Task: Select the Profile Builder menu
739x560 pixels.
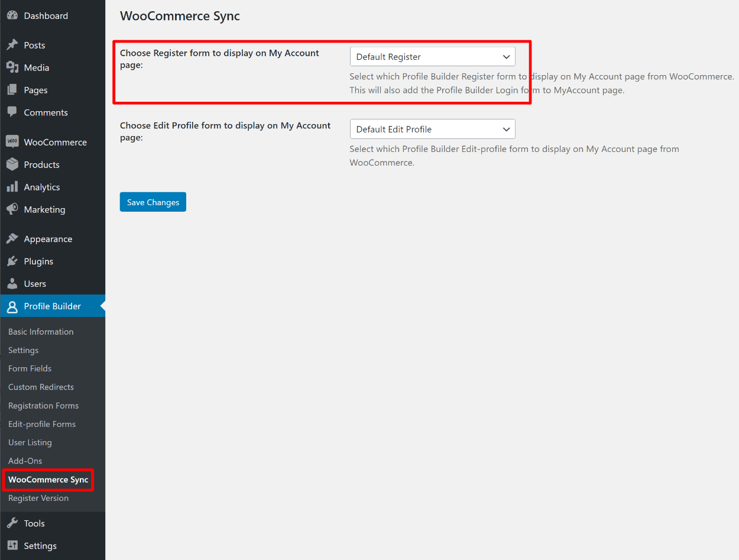Action: (x=53, y=306)
